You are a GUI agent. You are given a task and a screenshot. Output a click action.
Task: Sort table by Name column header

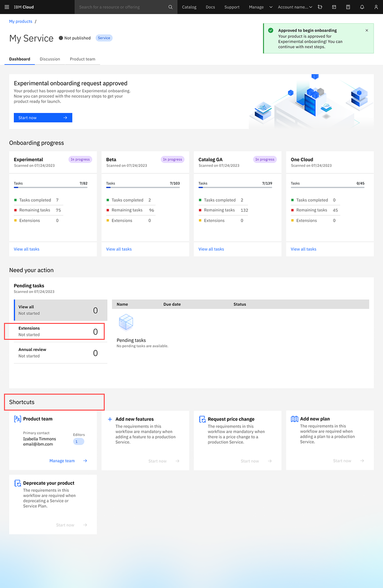[x=122, y=304]
